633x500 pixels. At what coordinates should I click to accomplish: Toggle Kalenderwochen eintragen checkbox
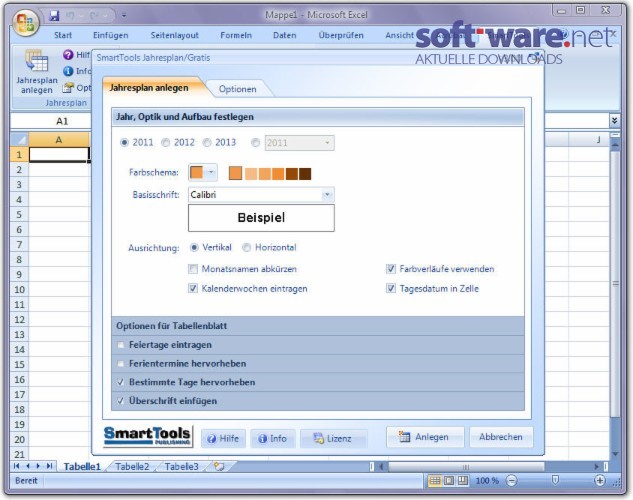point(193,288)
